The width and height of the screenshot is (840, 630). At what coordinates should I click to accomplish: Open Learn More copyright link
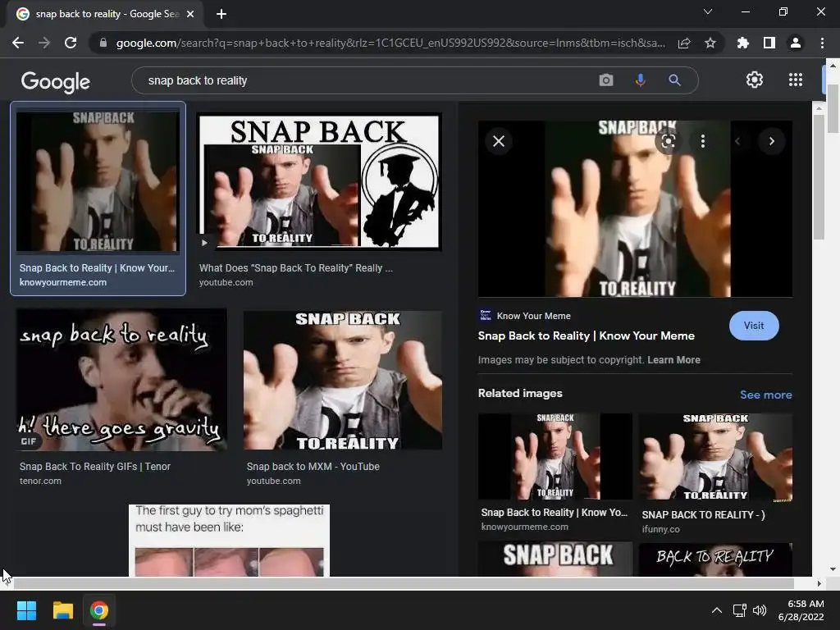point(673,360)
